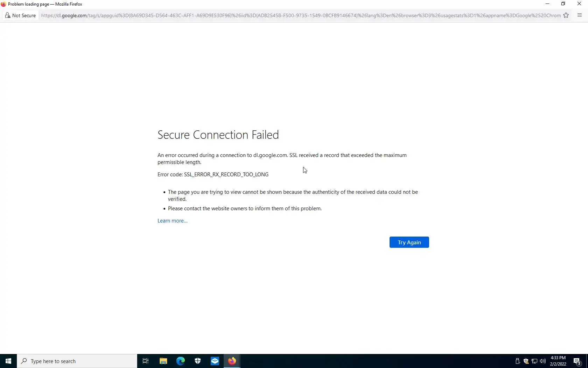Open the notification center icon
This screenshot has height=368, width=588.
577,361
